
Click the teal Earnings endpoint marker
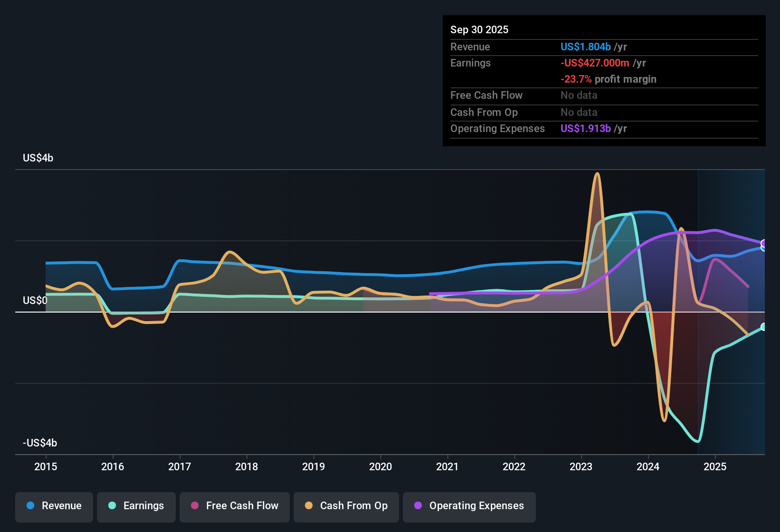point(764,327)
